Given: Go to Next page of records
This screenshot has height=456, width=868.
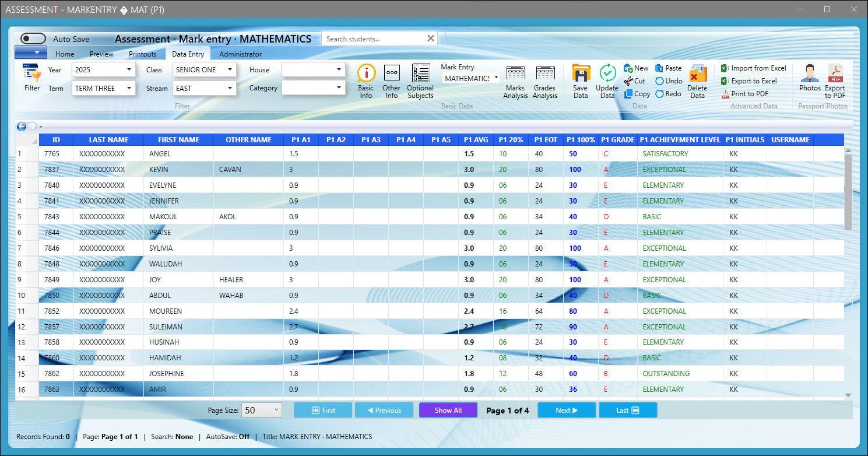Looking at the screenshot, I should point(566,410).
